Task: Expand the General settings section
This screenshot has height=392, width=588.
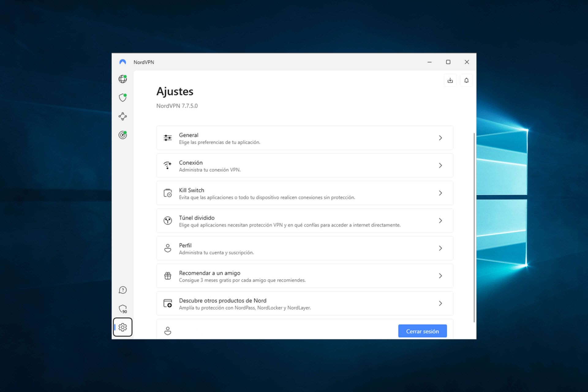Action: [303, 138]
